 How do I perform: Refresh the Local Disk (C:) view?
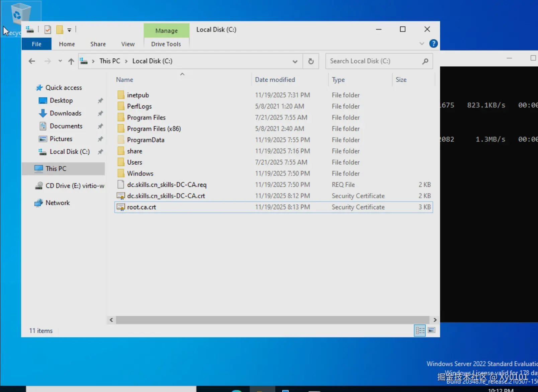[311, 61]
